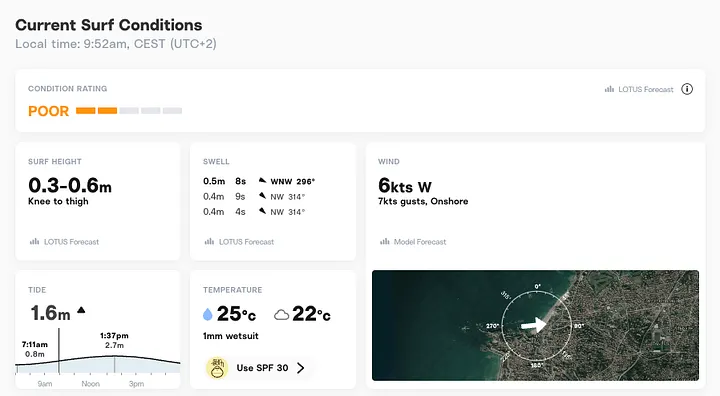Click the LOTUS Forecast label in the Condition Rating card
Image resolution: width=720 pixels, height=396 pixels.
(646, 90)
